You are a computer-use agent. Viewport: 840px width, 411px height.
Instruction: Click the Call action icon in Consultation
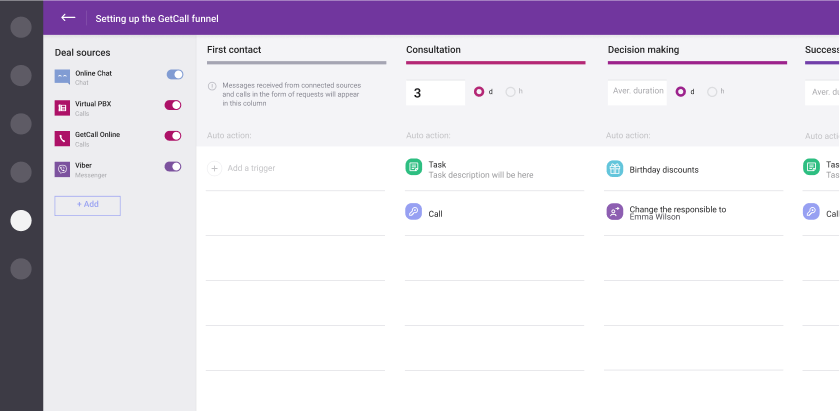(414, 213)
